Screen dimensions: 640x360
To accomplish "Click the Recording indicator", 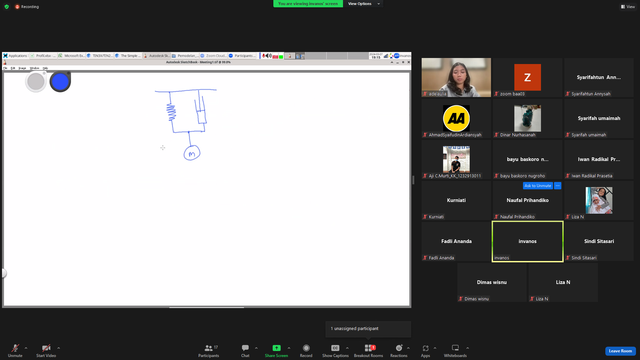I will 27,7.
